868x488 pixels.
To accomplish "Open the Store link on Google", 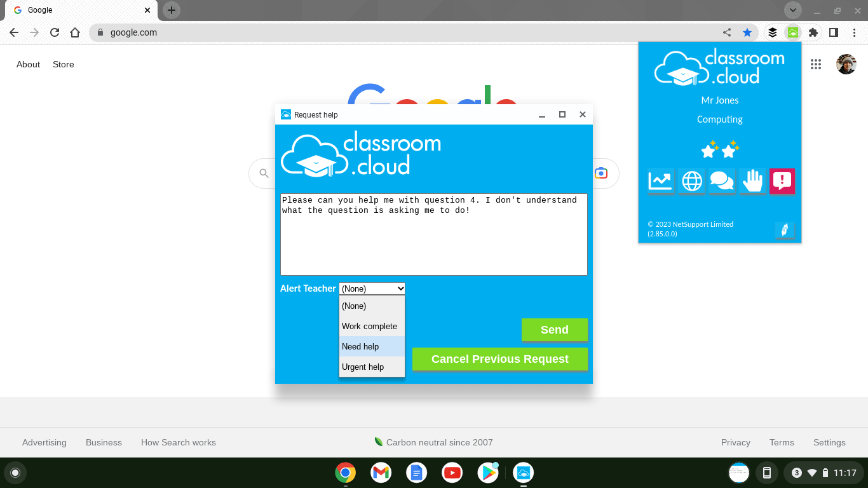I will (x=64, y=64).
